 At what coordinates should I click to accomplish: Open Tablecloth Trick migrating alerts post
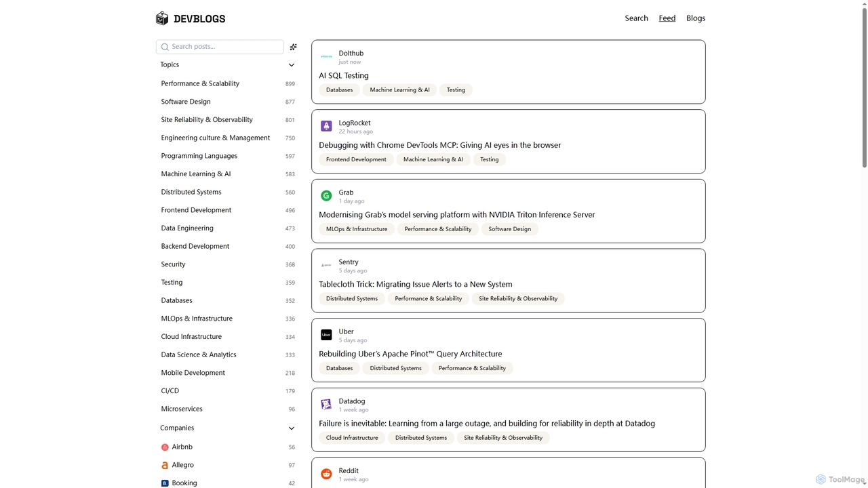(x=416, y=285)
